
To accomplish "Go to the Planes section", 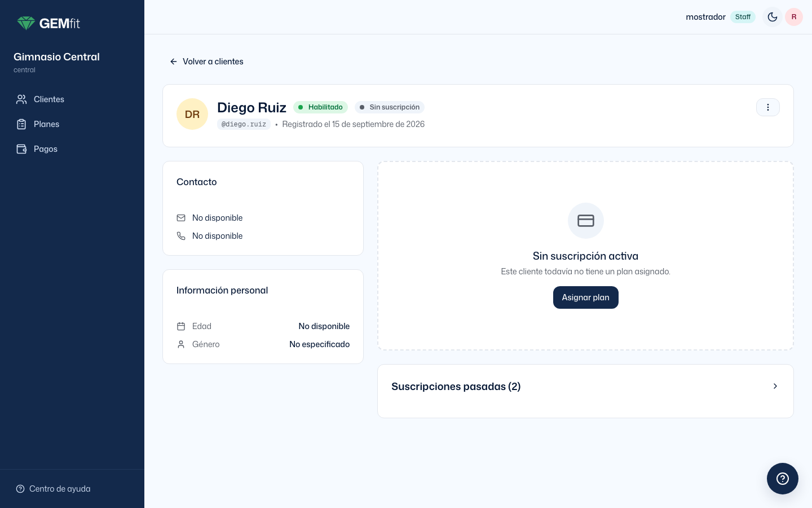I will click(x=72, y=124).
